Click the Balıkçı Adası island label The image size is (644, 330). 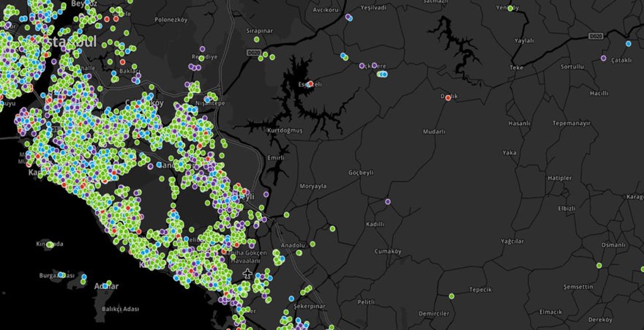click(120, 309)
